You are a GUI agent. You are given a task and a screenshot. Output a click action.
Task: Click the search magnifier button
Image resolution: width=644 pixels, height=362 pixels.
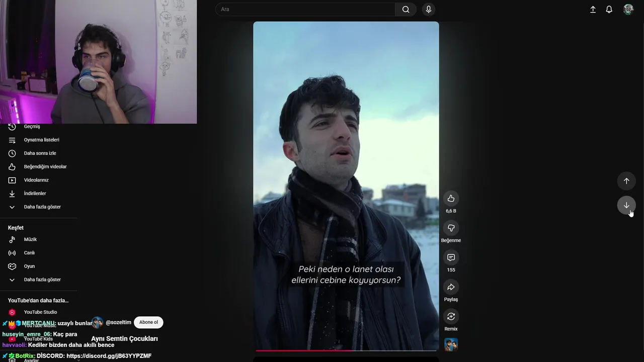tap(406, 9)
